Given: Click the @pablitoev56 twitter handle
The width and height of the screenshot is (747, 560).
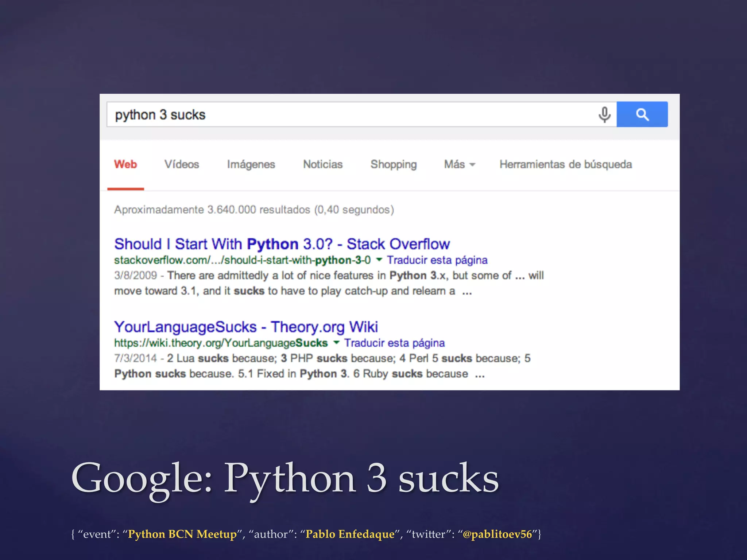Looking at the screenshot, I should coord(497,534).
